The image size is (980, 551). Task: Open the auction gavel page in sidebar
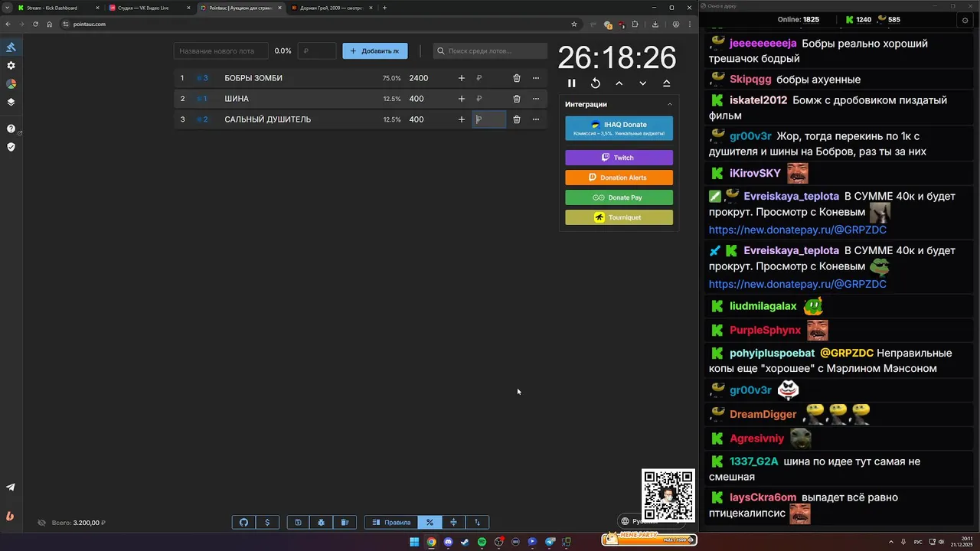[11, 47]
